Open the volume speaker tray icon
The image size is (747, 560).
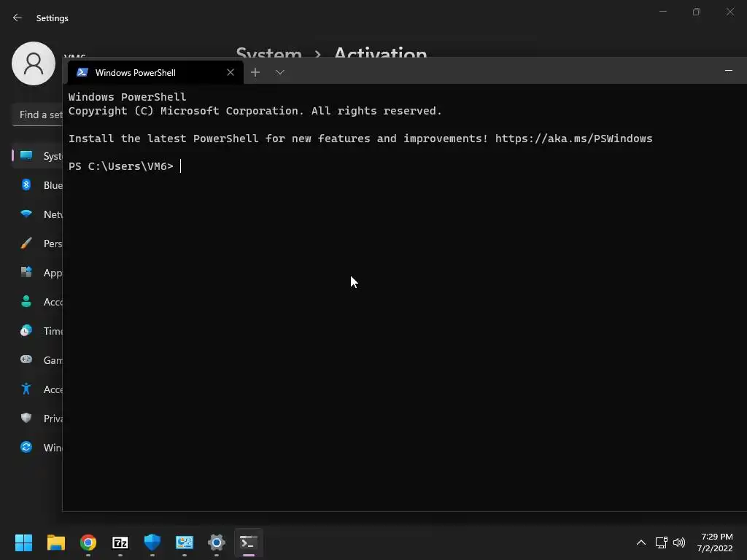point(679,542)
